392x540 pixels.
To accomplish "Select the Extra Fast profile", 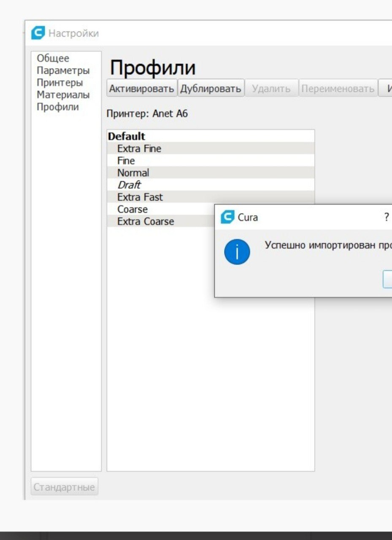I will (211, 197).
